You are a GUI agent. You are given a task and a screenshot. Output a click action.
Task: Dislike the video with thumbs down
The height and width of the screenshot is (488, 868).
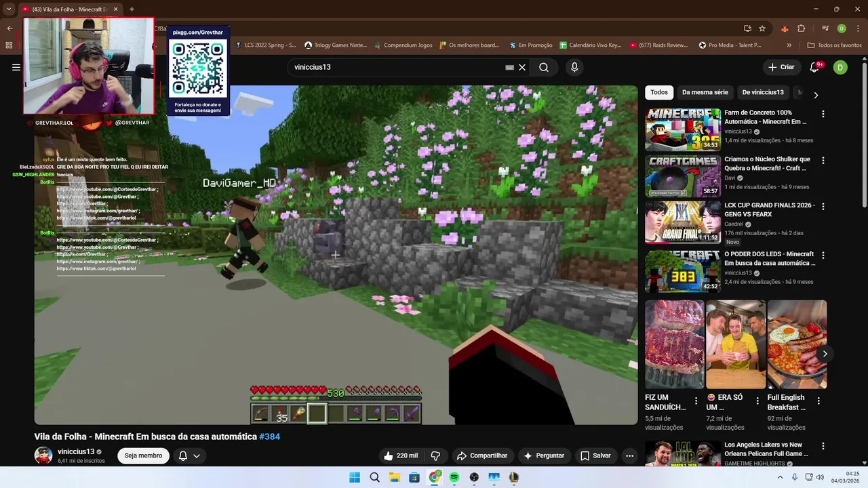tap(436, 455)
